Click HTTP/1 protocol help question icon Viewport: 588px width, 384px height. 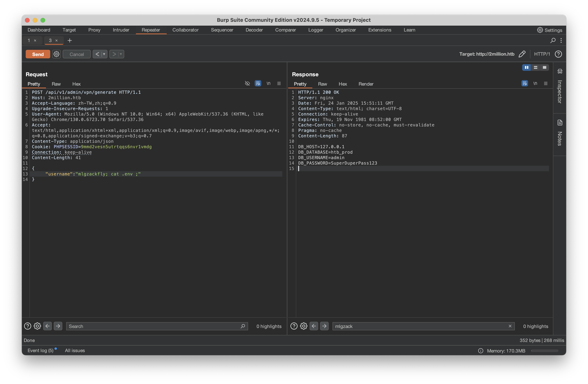558,54
